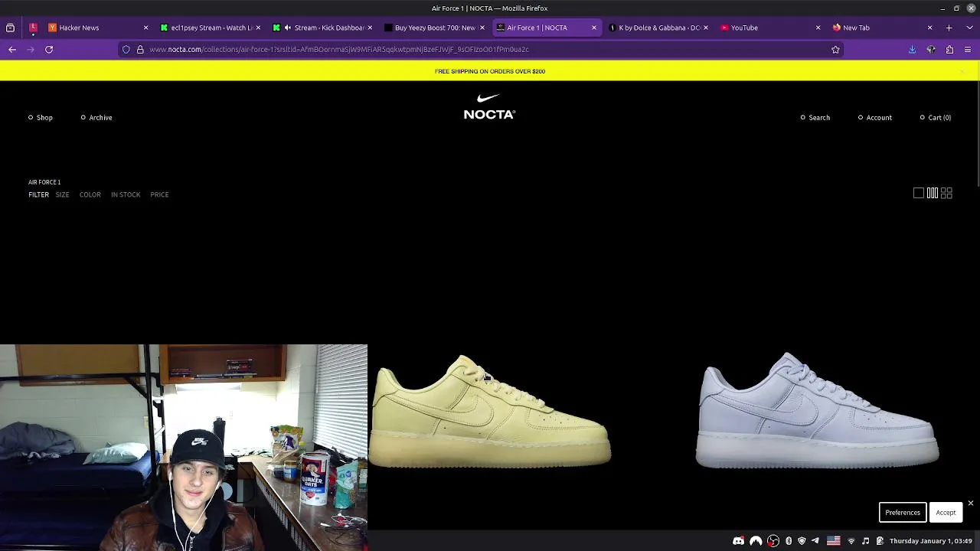The height and width of the screenshot is (551, 980).
Task: Open the Firefox downloads panel
Action: pyautogui.click(x=912, y=49)
